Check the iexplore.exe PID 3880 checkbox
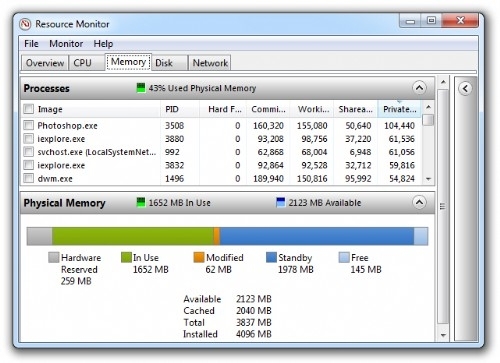The image size is (500, 363). pos(29,139)
